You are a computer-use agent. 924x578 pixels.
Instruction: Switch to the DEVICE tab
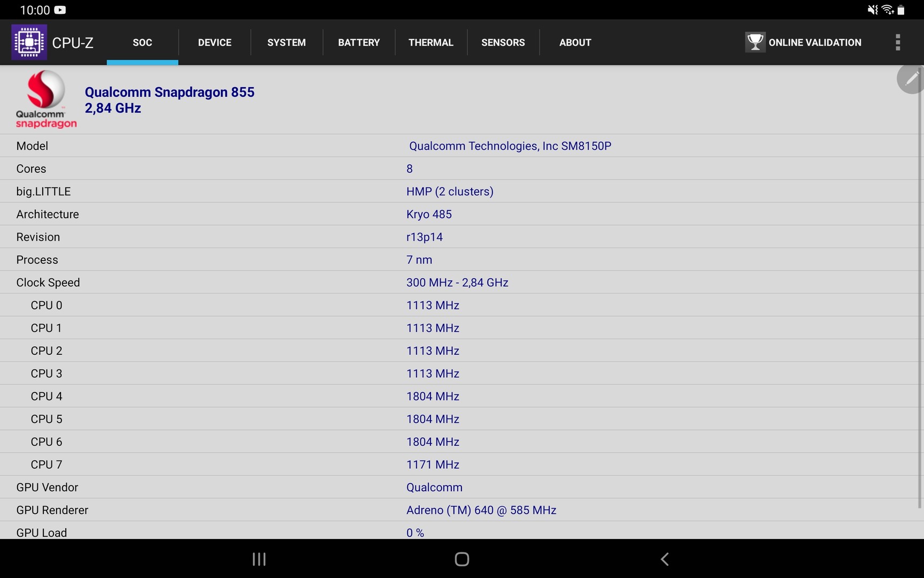(214, 42)
